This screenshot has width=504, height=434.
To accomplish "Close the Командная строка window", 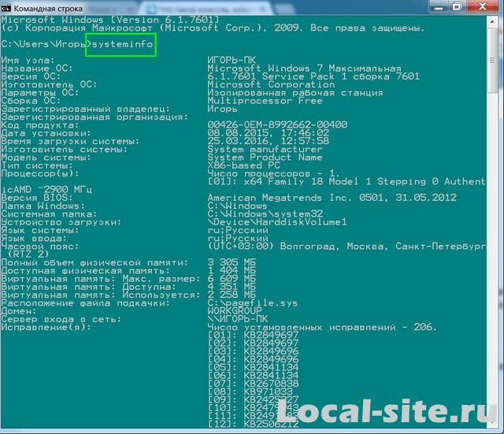I will coord(483,6).
